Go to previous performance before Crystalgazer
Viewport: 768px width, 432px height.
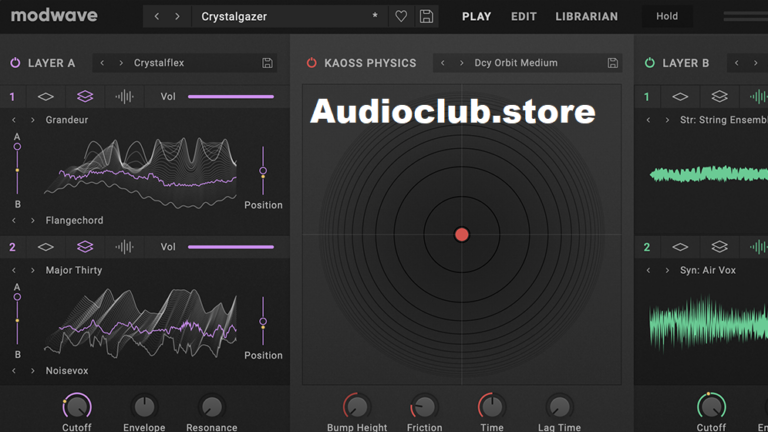point(157,17)
